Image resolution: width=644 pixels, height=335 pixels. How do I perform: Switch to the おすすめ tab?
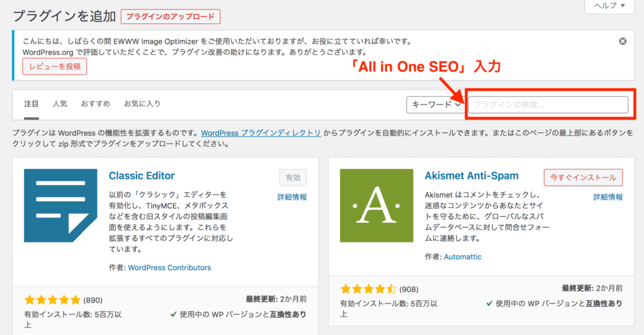coord(96,103)
